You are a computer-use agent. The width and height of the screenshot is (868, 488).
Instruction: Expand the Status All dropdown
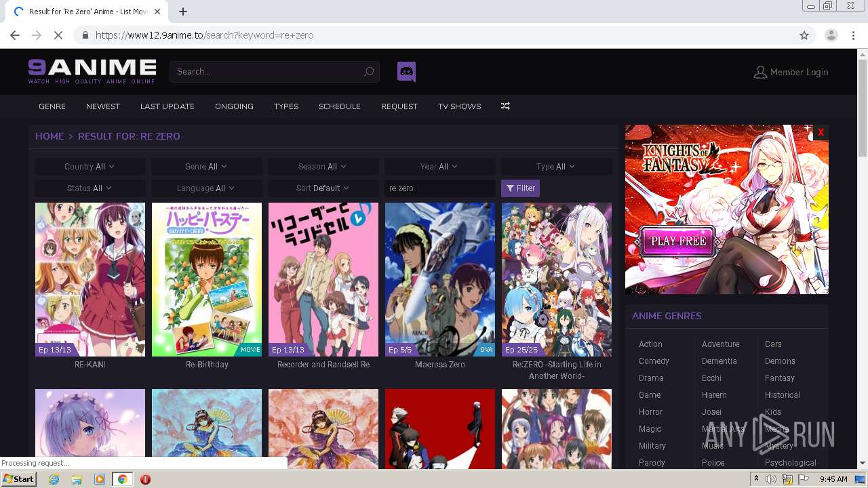point(90,188)
